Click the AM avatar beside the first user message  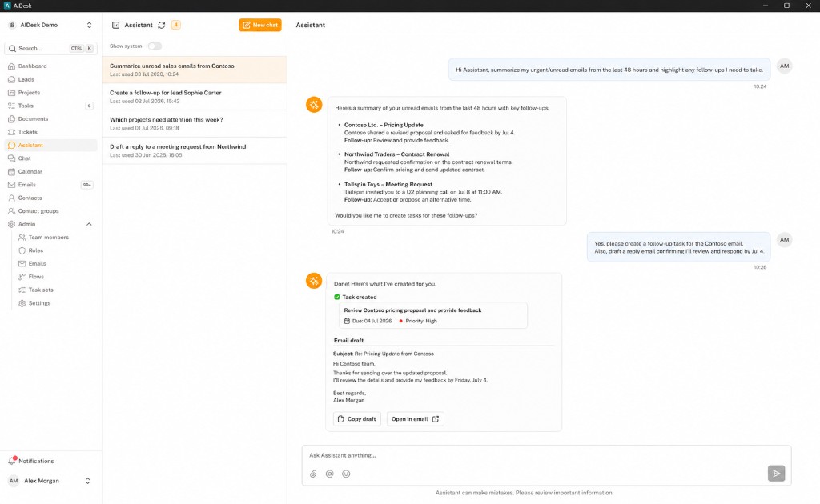pos(785,66)
